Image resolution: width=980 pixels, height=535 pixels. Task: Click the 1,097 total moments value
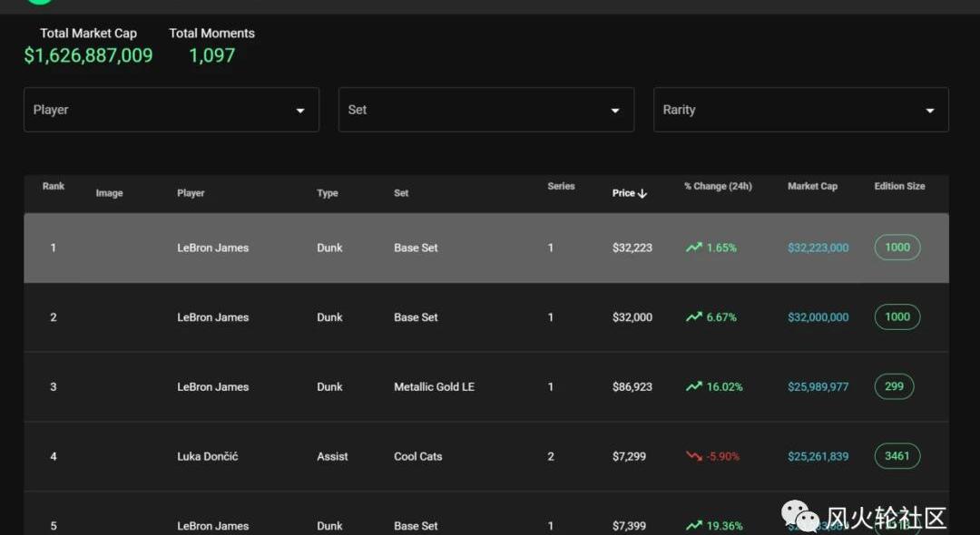click(211, 55)
